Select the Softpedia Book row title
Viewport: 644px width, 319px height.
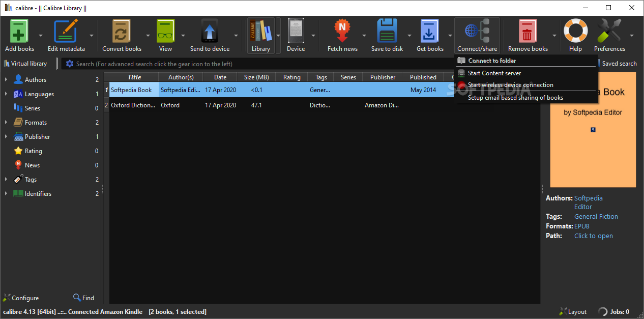click(131, 90)
